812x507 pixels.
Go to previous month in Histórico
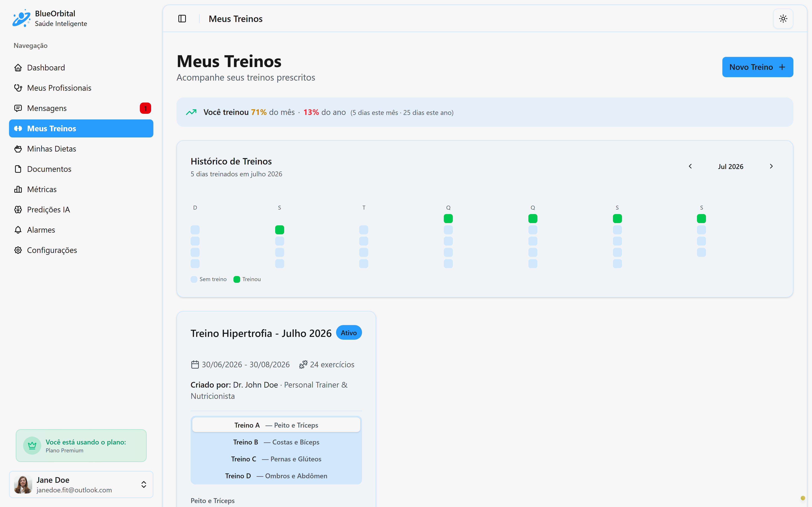tap(690, 166)
